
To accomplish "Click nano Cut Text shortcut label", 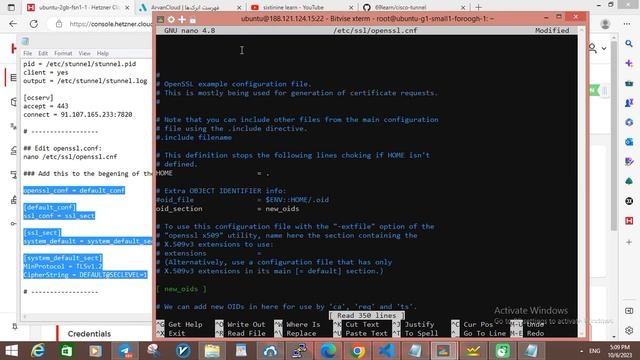I will coord(362,324).
